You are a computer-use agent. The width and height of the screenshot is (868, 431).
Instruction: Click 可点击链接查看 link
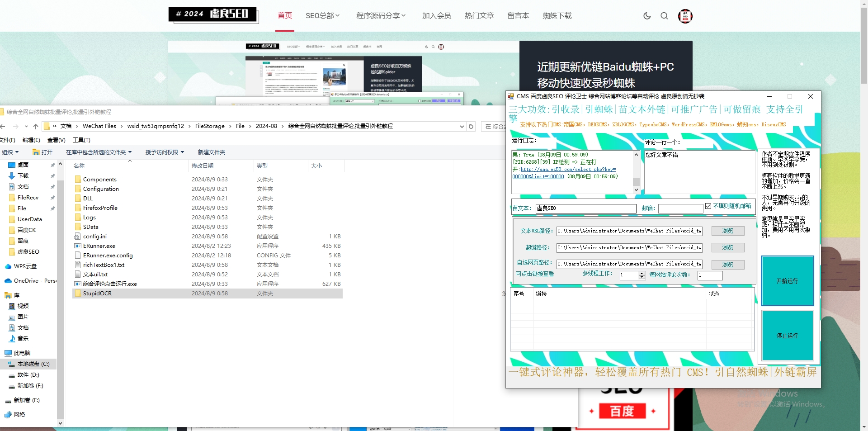[x=535, y=274]
